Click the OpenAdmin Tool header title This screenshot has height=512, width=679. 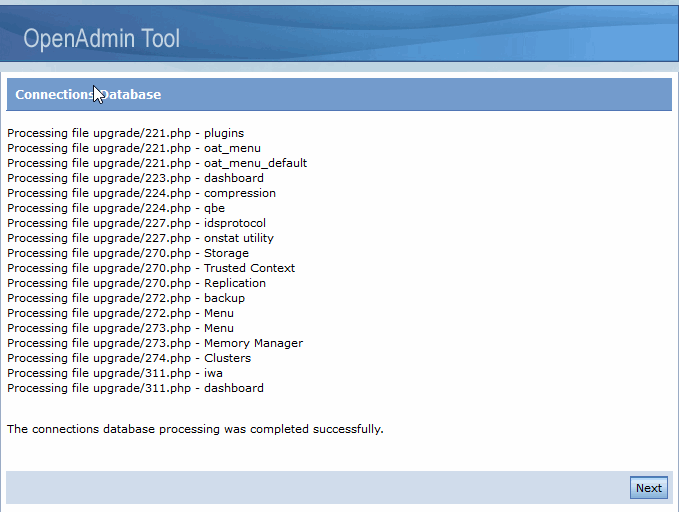coord(102,39)
